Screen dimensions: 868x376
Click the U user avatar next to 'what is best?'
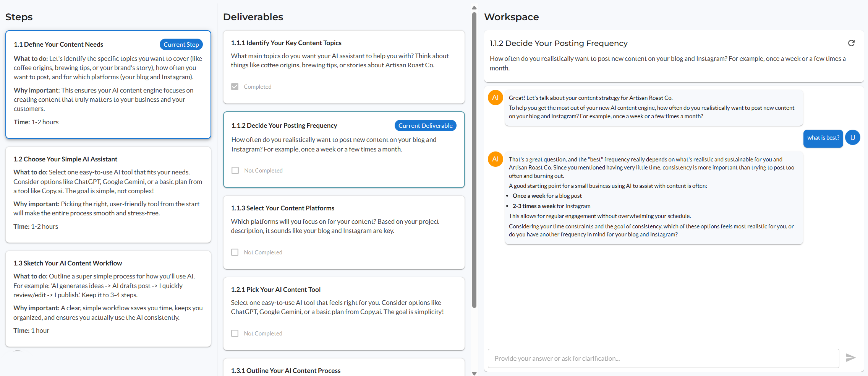(x=852, y=137)
